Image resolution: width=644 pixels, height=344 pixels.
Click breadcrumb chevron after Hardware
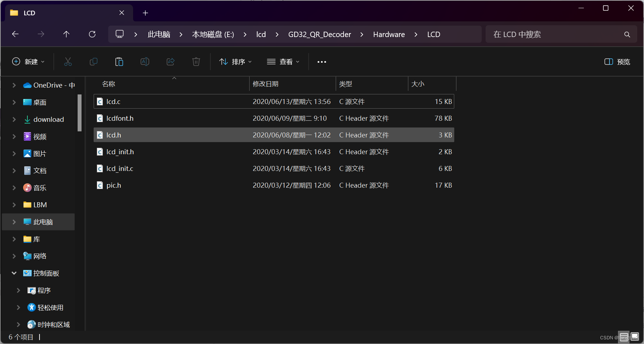(416, 35)
